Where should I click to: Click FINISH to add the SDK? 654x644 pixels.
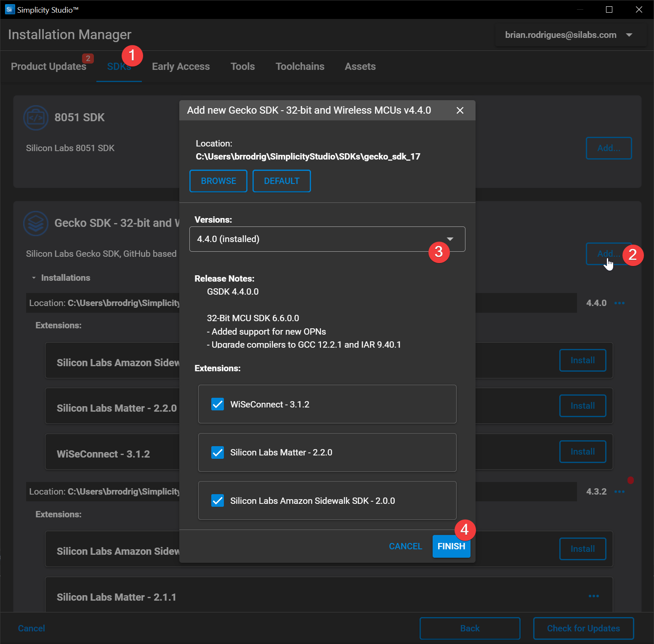click(x=451, y=546)
